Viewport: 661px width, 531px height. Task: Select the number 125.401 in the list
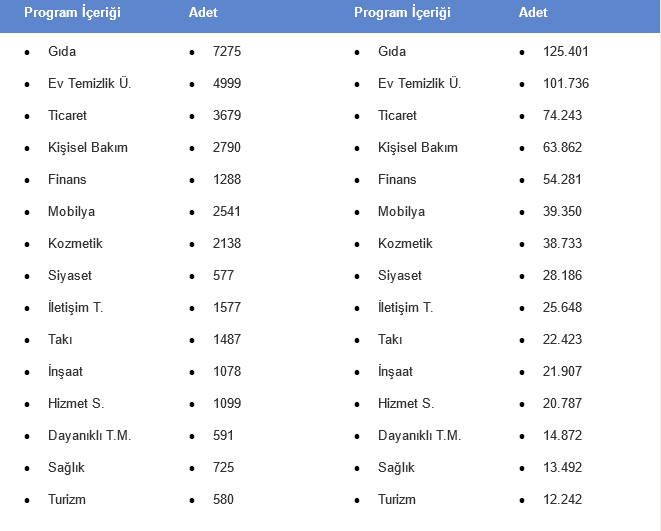click(566, 51)
